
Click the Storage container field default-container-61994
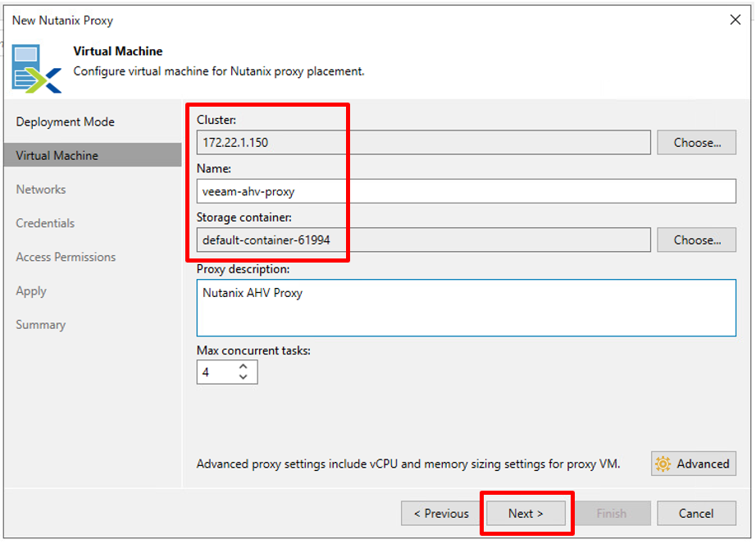pos(423,240)
